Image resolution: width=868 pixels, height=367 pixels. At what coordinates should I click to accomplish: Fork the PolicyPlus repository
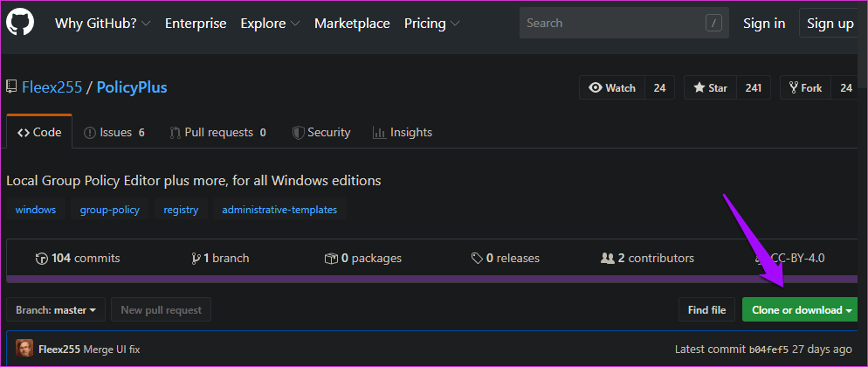click(x=805, y=88)
